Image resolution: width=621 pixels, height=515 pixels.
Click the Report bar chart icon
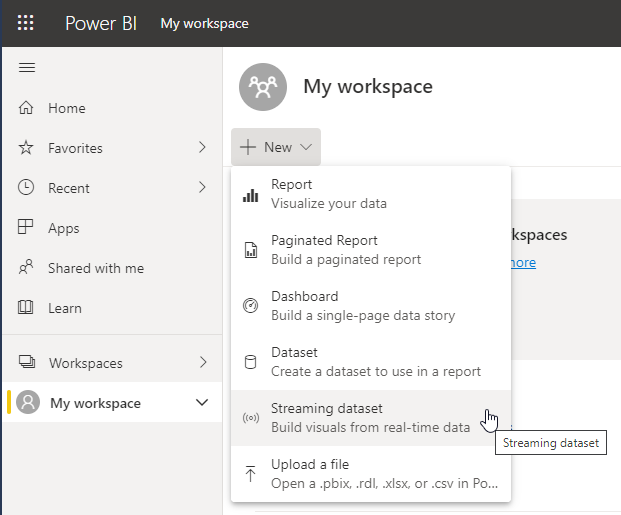pos(250,195)
